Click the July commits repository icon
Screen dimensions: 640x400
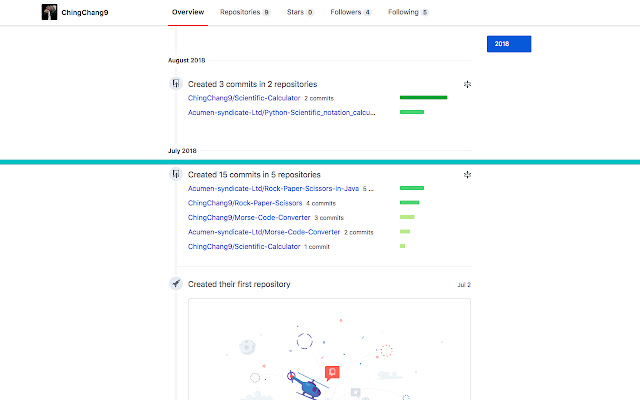[175, 174]
